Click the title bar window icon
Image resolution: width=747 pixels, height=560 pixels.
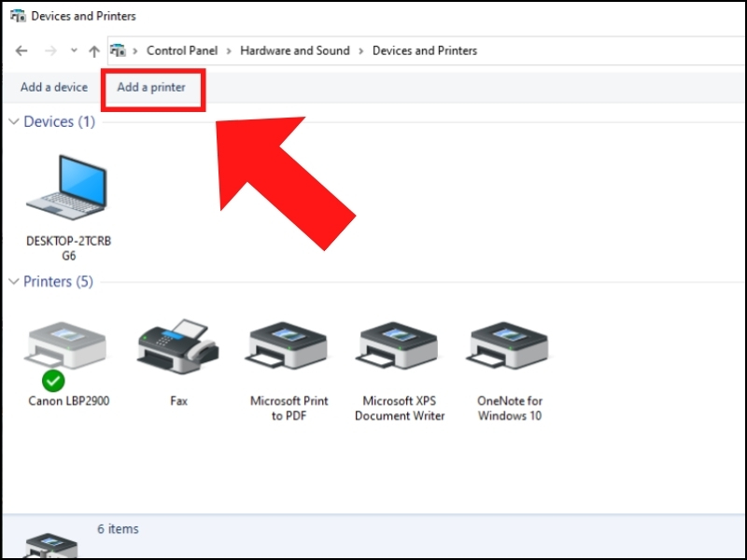coord(18,16)
